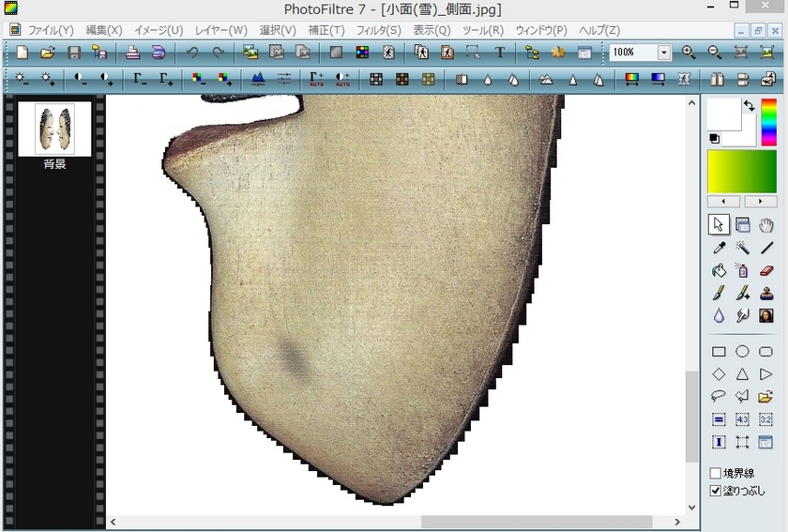Decrease brightness with the sun minus icon
This screenshot has width=788, height=532.
tap(23, 79)
